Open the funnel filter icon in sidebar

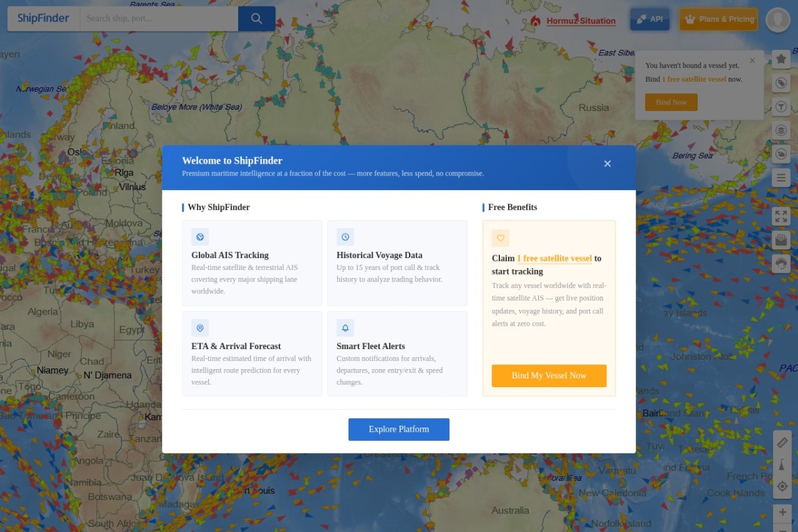781,106
